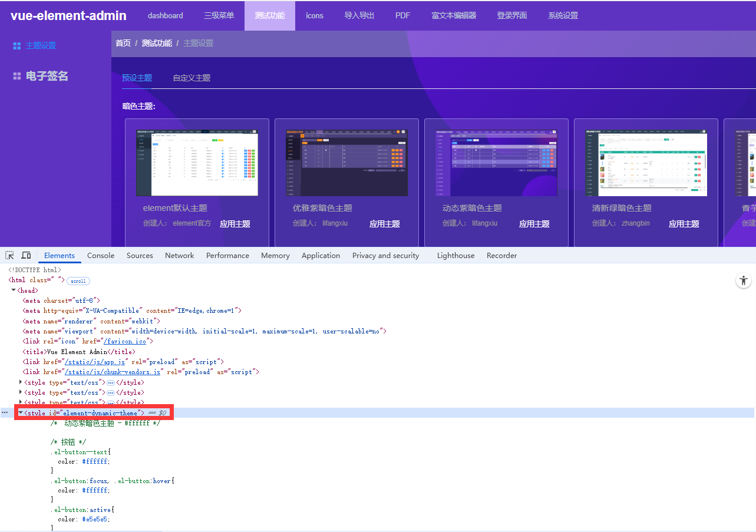Open the Network panel in DevTools
The width and height of the screenshot is (756, 532).
(179, 255)
